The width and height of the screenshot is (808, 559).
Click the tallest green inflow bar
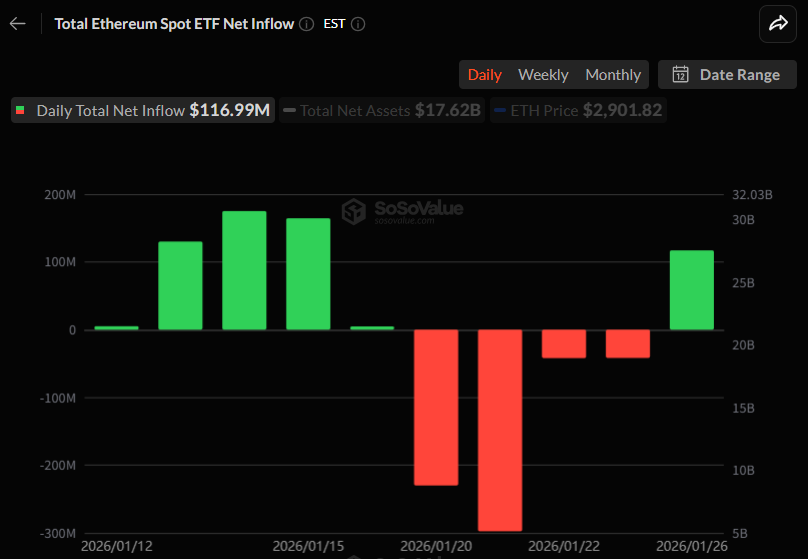point(244,270)
